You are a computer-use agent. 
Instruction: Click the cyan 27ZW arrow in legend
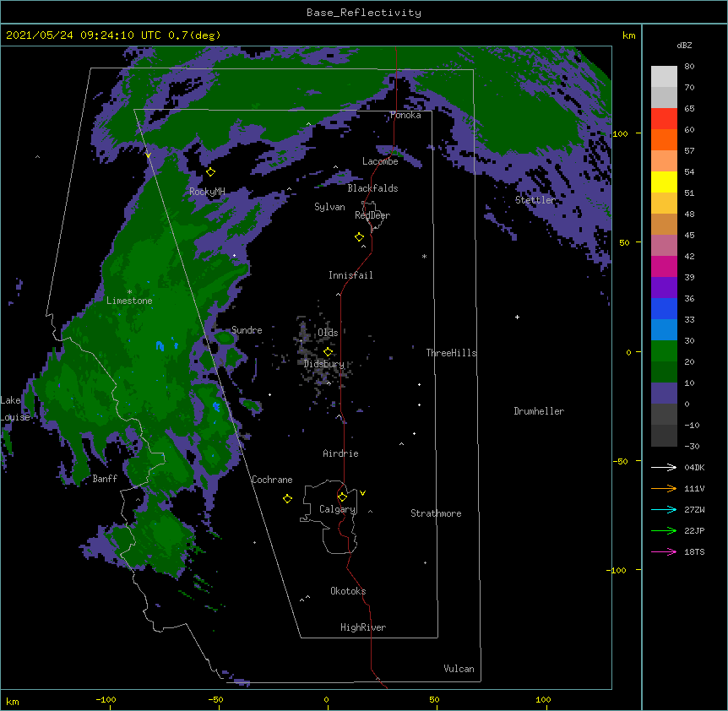664,509
